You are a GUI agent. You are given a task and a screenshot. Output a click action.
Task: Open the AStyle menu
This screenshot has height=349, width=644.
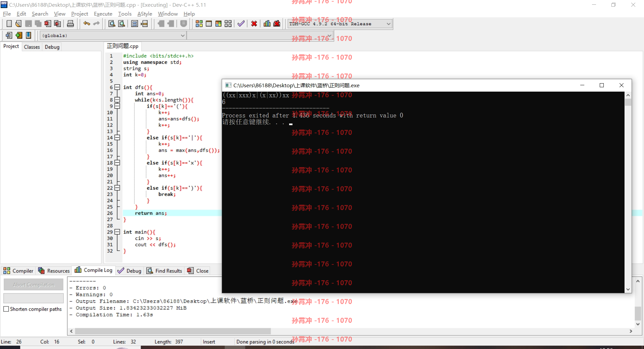point(145,14)
